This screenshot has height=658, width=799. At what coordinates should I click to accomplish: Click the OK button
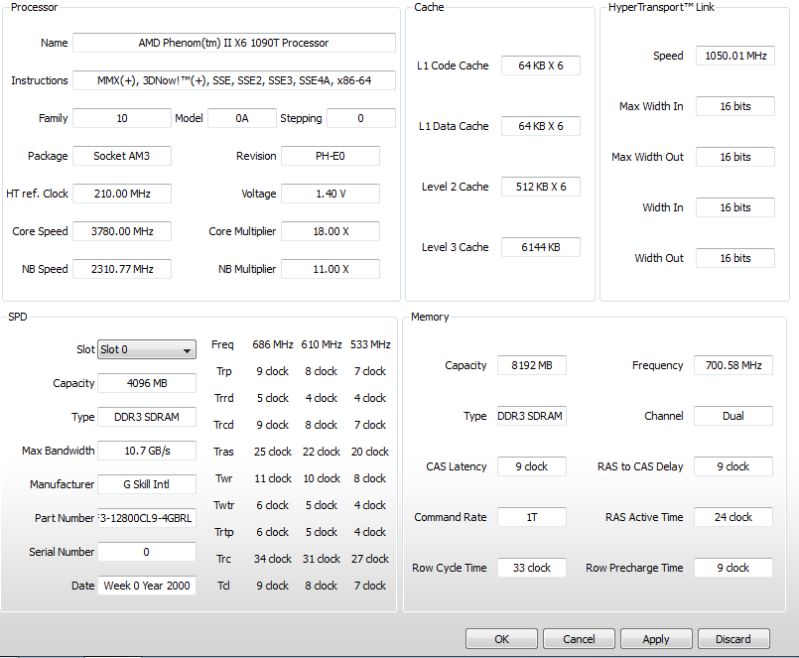(x=501, y=639)
